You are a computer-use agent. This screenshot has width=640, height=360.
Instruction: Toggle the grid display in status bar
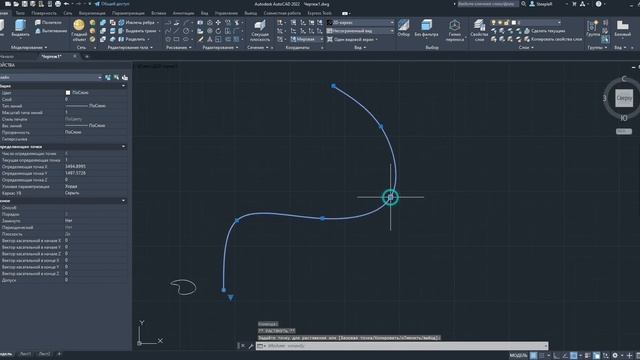[x=533, y=356]
